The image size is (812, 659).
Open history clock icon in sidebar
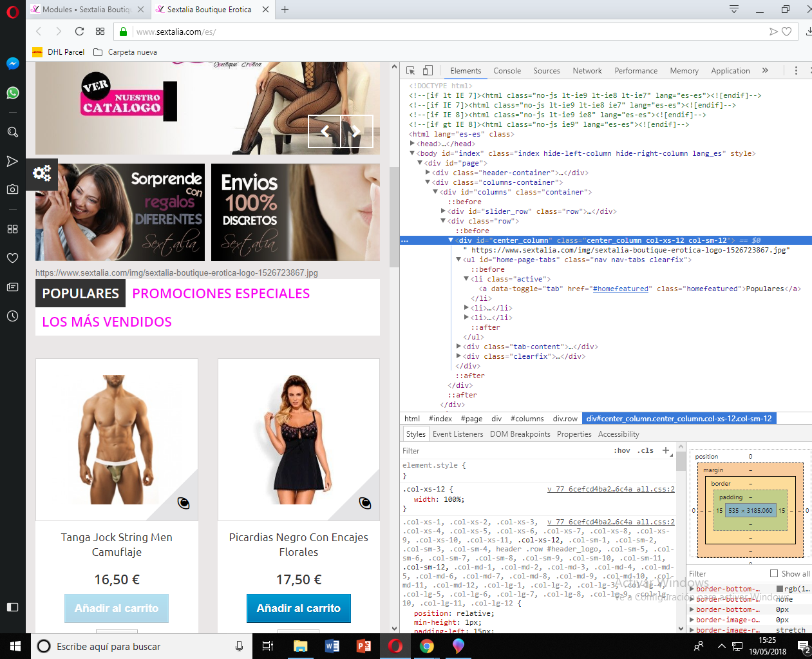12,316
